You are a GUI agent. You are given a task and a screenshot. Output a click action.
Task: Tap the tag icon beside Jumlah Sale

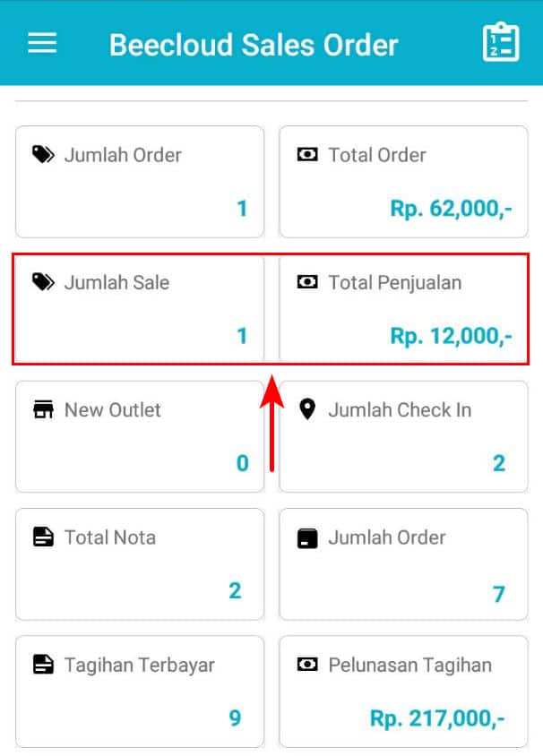43,282
